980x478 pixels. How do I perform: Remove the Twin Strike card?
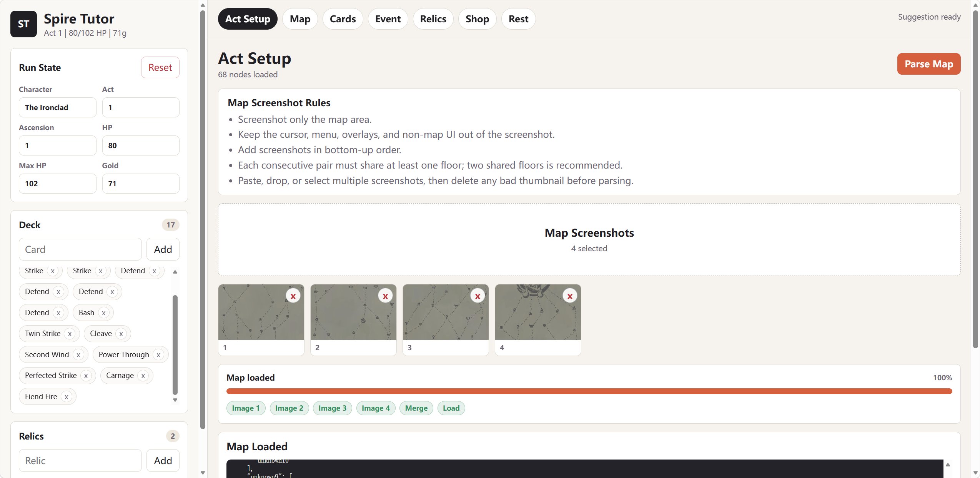pyautogui.click(x=70, y=334)
